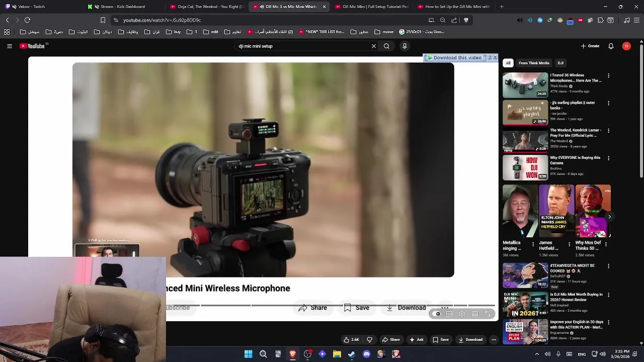Screen dimensions: 644x362
Task: Reload the page with the refresh icon
Action: 27,20
